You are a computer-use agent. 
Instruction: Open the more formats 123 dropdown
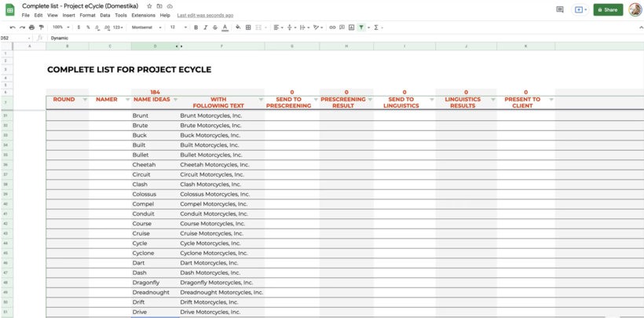[x=119, y=27]
